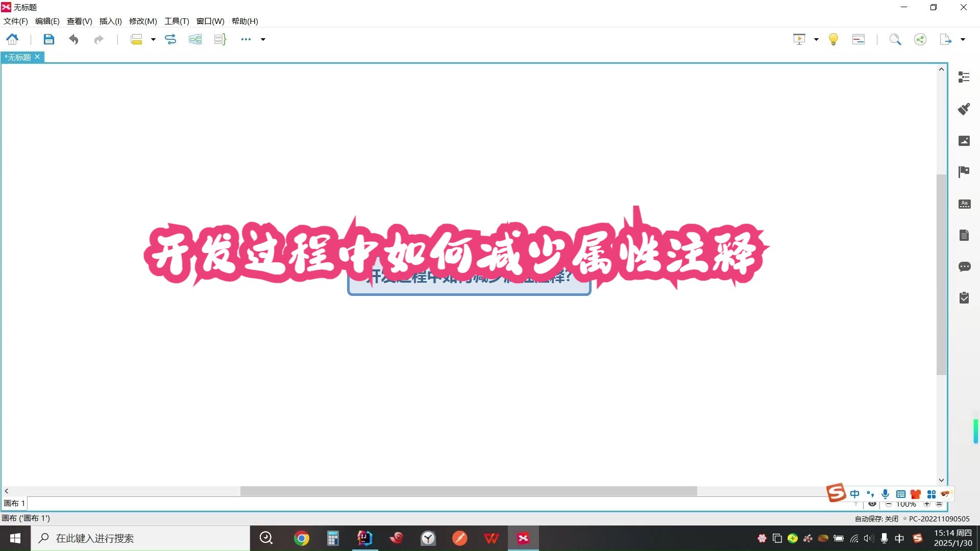Undo the last action
Image resolution: width=980 pixels, height=551 pixels.
(x=73, y=39)
